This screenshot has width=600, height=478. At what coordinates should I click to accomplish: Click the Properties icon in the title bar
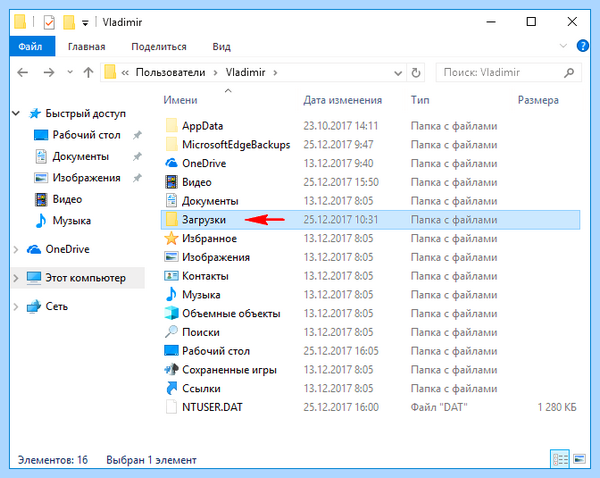coord(49,22)
